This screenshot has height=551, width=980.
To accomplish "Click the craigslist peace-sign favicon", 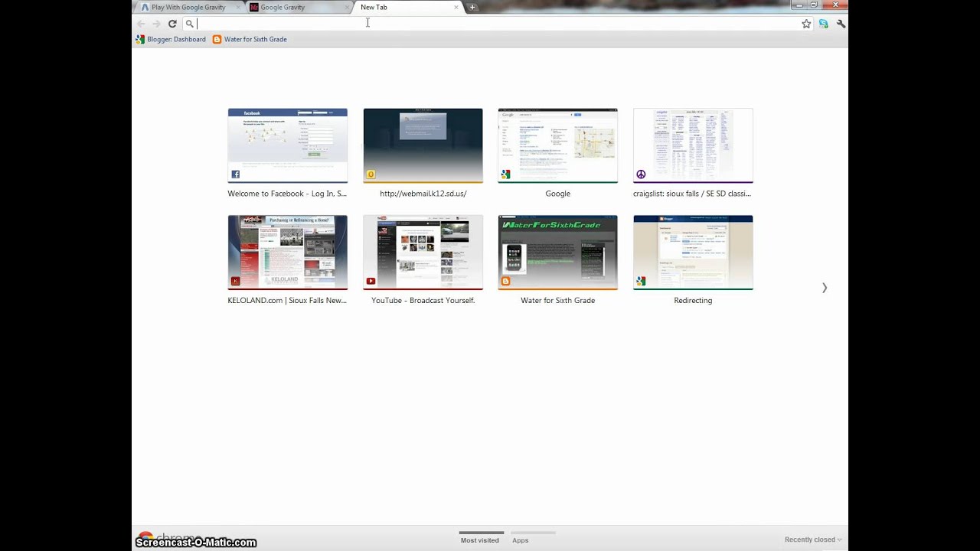I will (x=641, y=174).
